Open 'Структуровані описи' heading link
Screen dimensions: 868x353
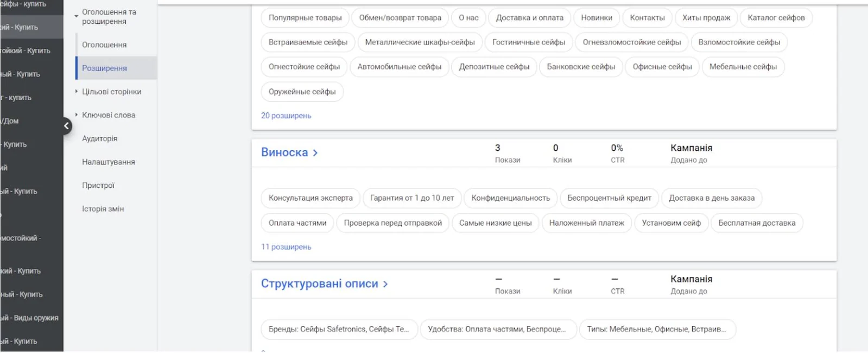tap(320, 284)
